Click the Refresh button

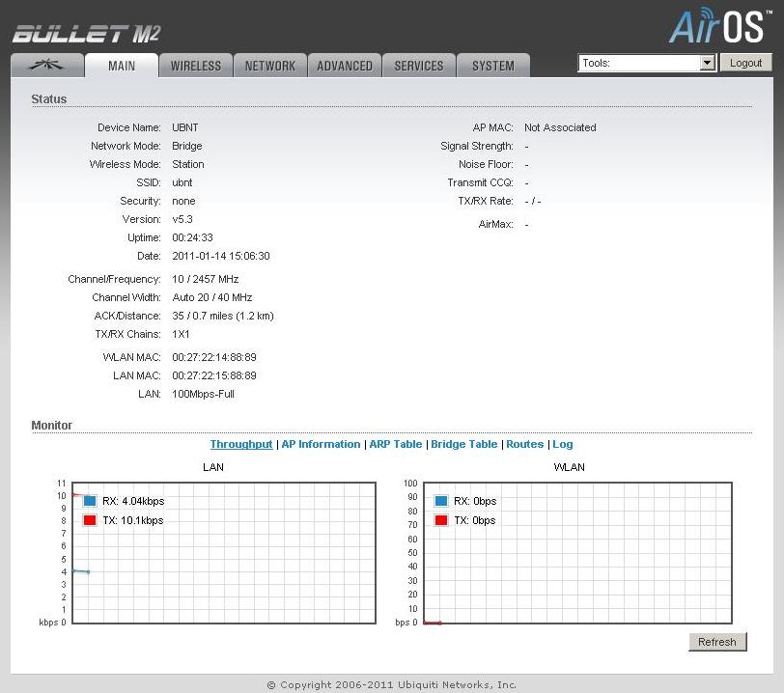(x=717, y=642)
